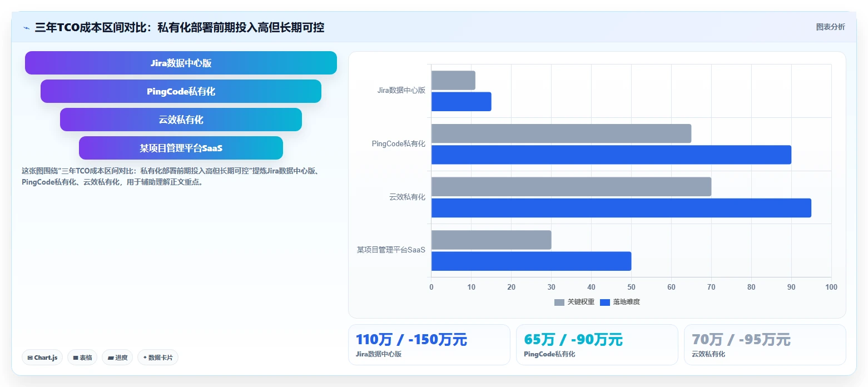Click the Chart.js tag chip

(42, 358)
